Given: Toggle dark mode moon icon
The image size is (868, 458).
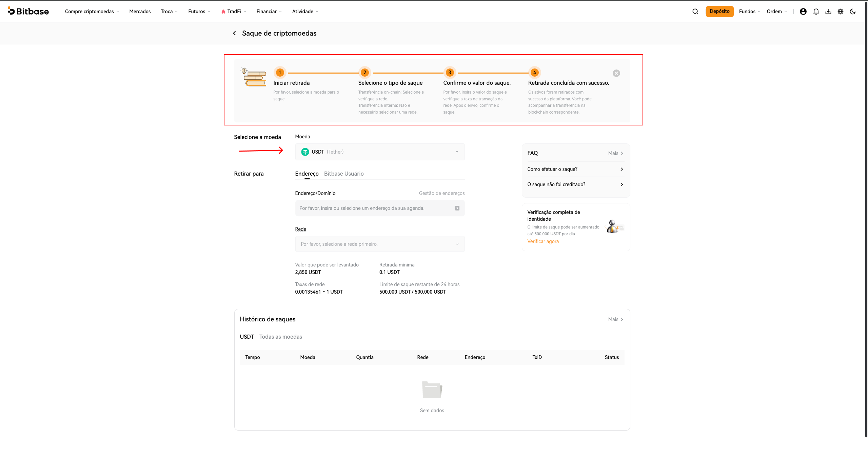Looking at the screenshot, I should coord(852,12).
